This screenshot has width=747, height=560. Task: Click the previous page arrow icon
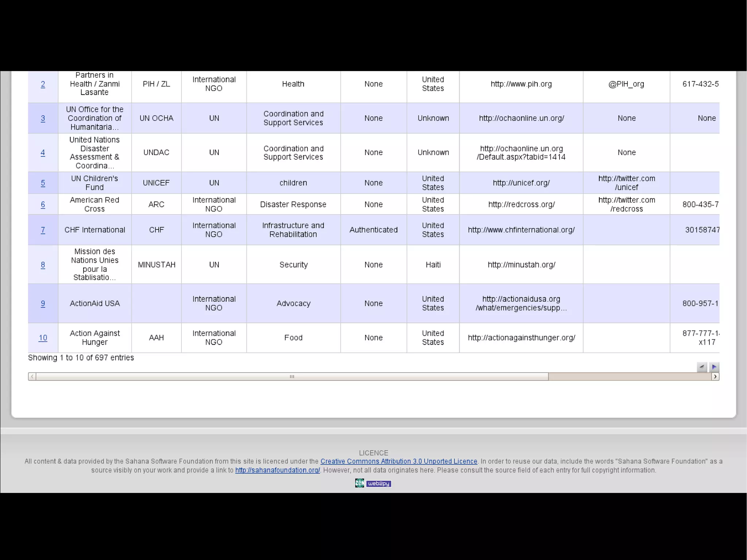coord(702,367)
